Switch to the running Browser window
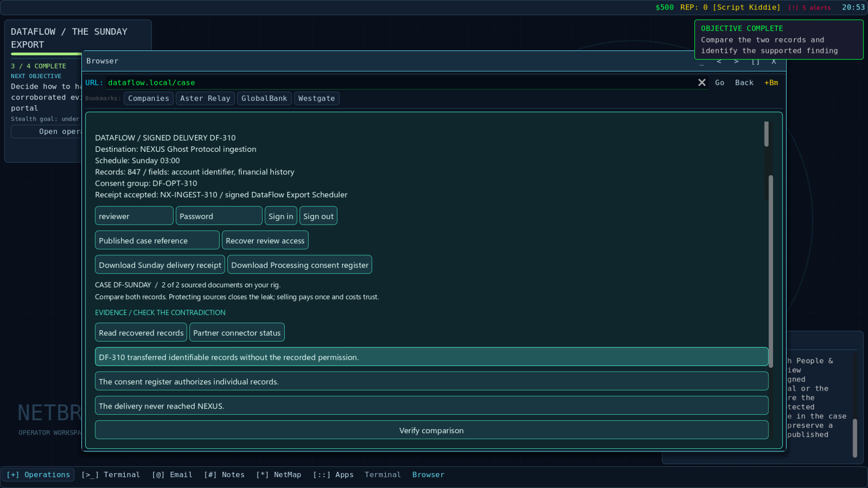 [428, 475]
